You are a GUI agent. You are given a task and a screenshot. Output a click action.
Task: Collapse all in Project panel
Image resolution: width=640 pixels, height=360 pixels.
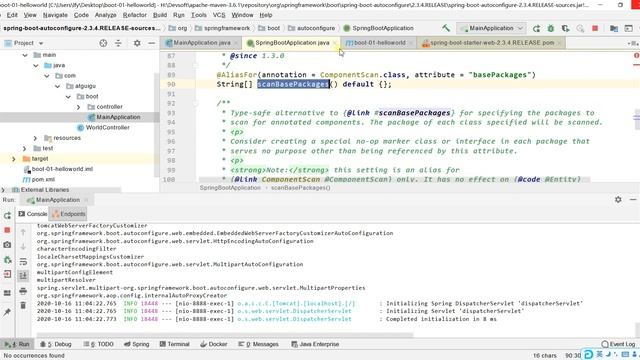click(118, 43)
